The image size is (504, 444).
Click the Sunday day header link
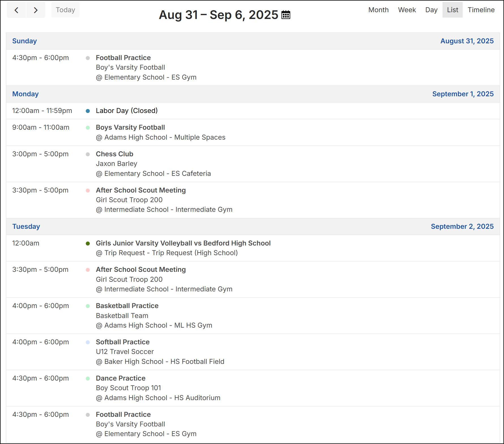click(x=25, y=41)
